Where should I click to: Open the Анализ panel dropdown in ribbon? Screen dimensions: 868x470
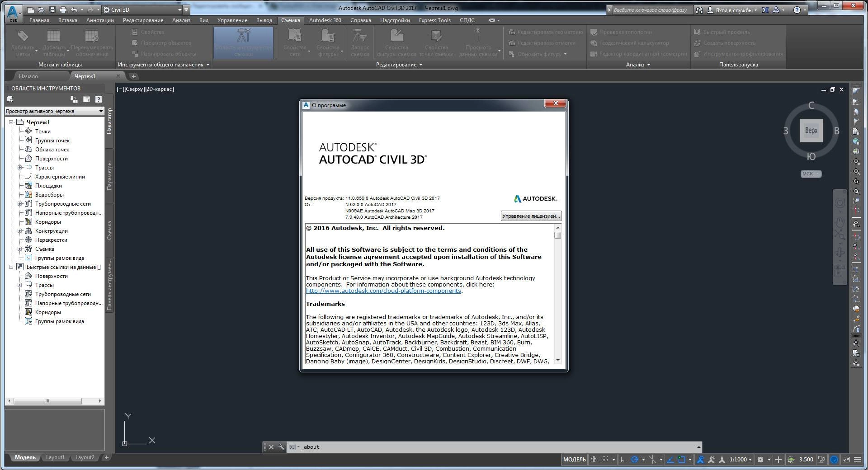click(x=638, y=65)
